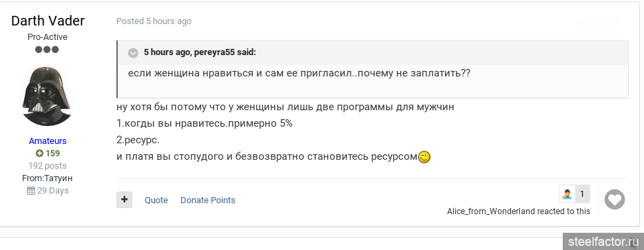Open the Darth Vader avatar image

point(48,96)
